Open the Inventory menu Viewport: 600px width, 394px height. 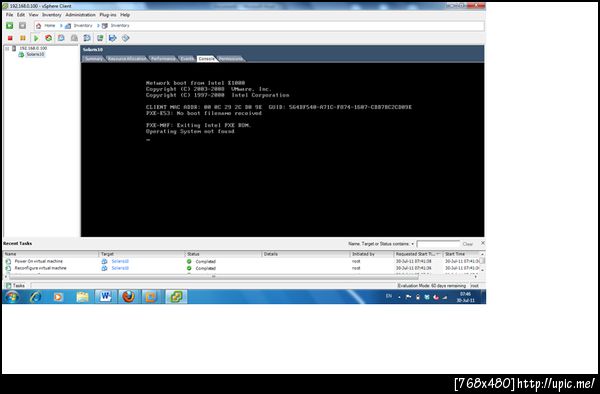pos(52,15)
